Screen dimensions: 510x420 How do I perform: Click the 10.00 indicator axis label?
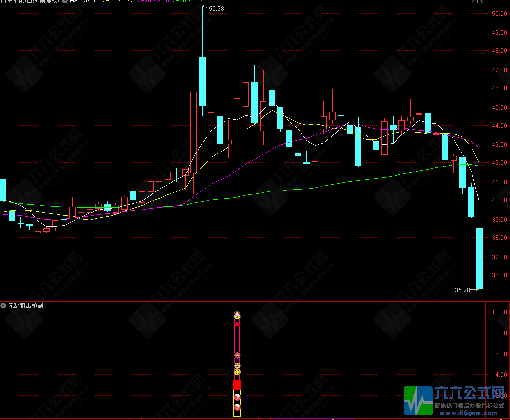499,312
